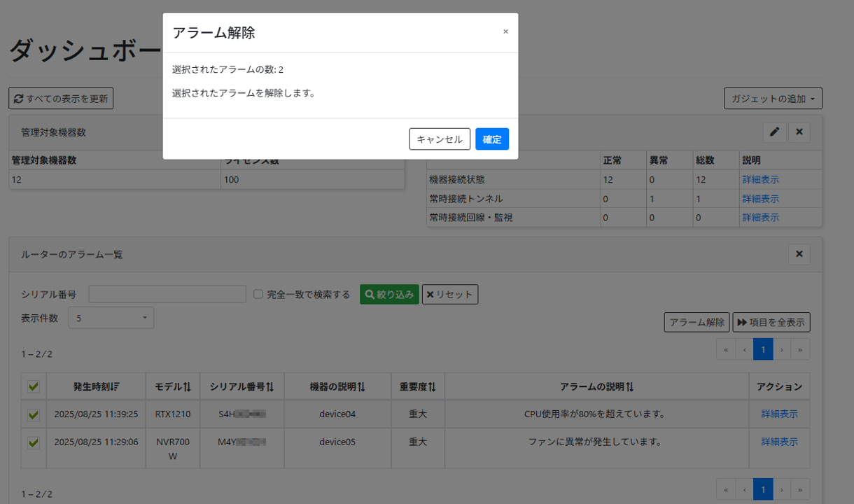Click the X icon on the リセット button

pos(430,294)
